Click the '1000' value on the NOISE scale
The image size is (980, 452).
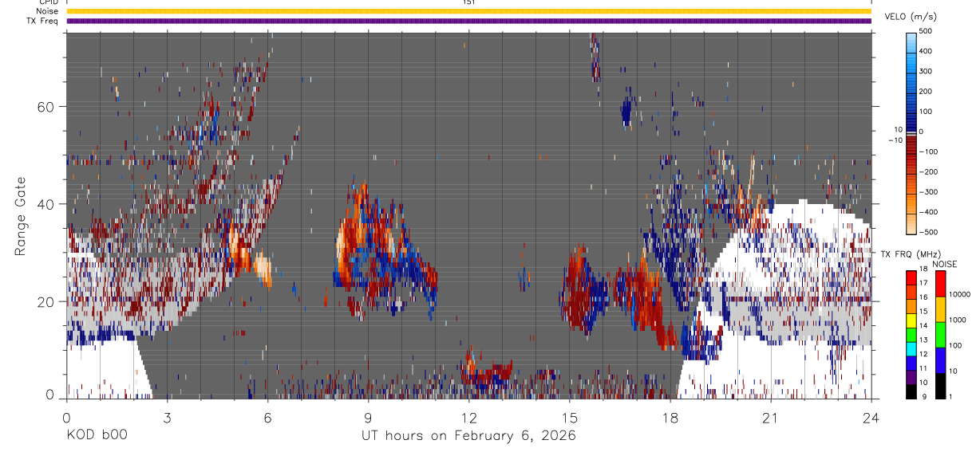point(959,320)
